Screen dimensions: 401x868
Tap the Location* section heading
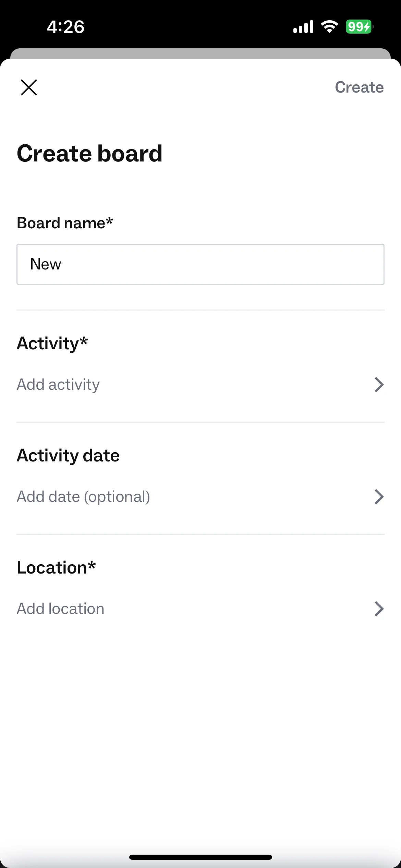(x=56, y=567)
